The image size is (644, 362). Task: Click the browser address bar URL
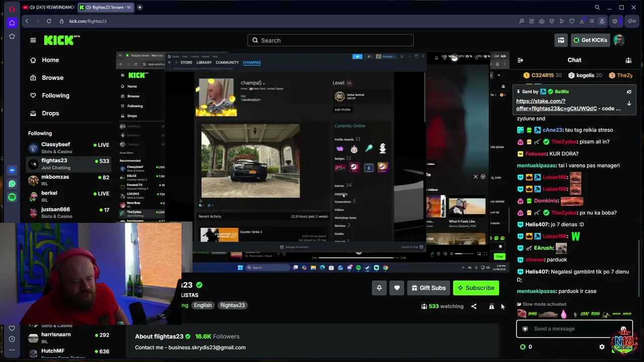click(x=88, y=21)
